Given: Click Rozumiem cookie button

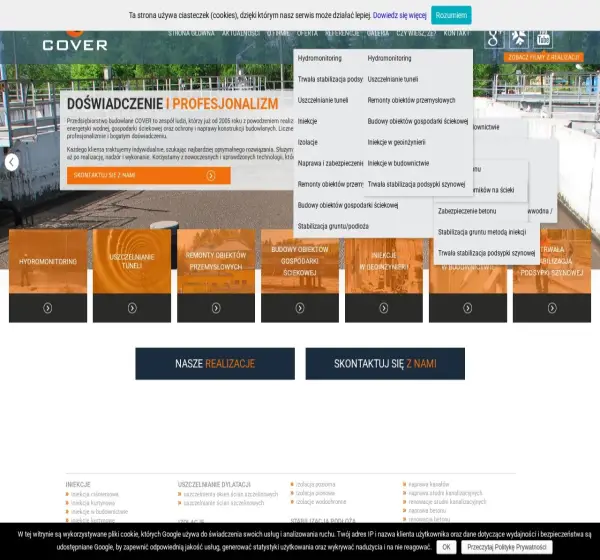Looking at the screenshot, I should click(x=451, y=15).
